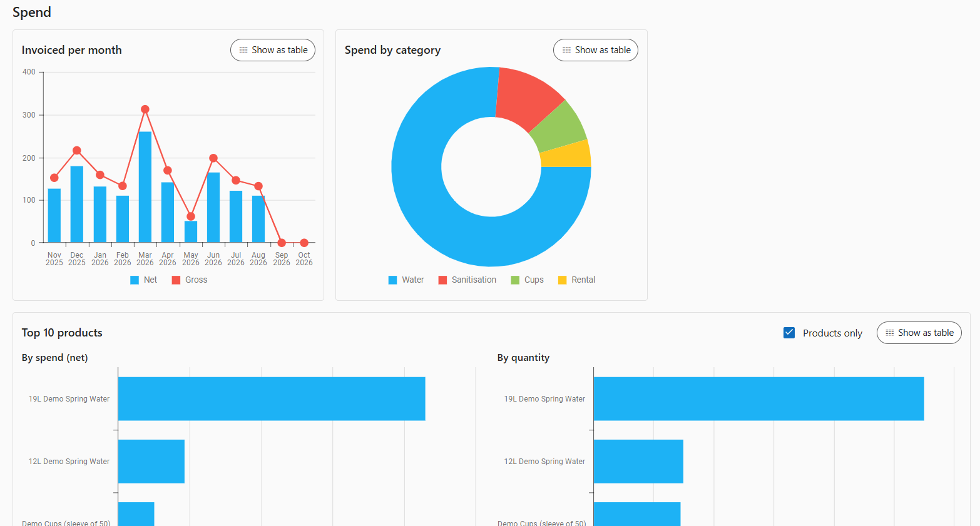Viewport: 980px width, 526px height.
Task: Click the May 2026 net bar
Action: point(191,232)
